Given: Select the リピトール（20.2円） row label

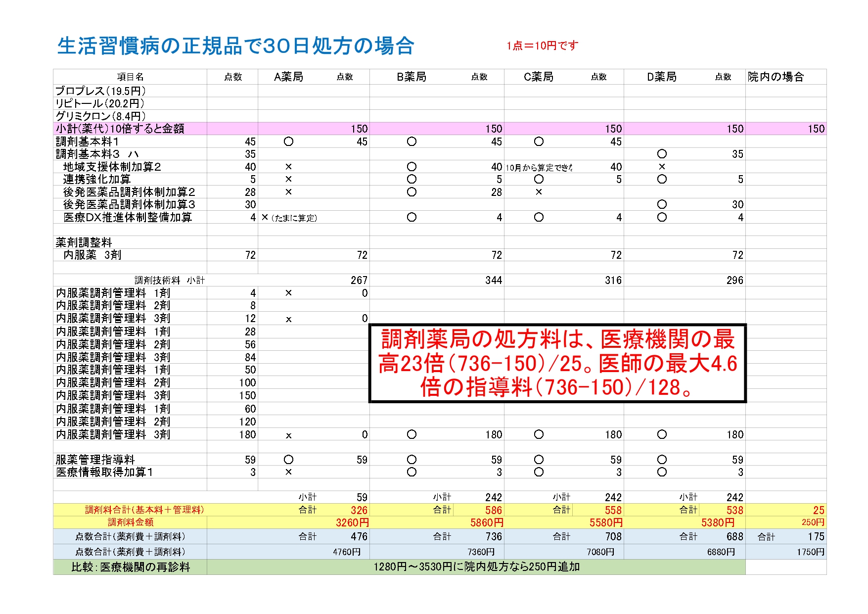Looking at the screenshot, I should coord(100,103).
